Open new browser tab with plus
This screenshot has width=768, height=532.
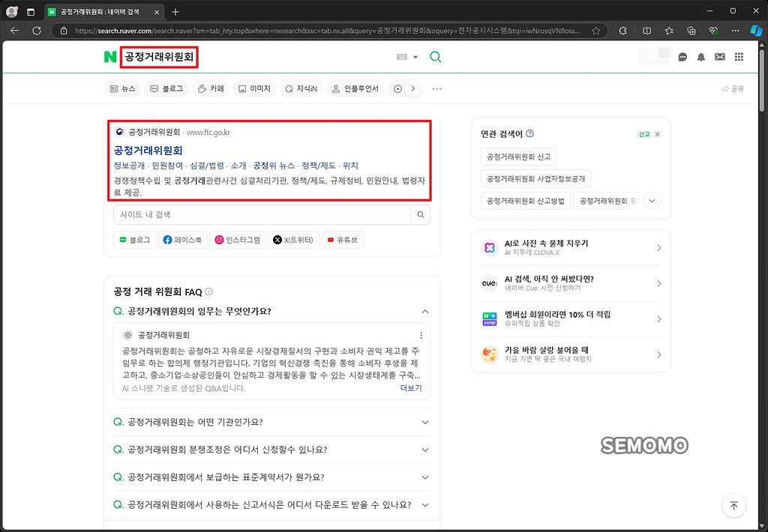[175, 12]
